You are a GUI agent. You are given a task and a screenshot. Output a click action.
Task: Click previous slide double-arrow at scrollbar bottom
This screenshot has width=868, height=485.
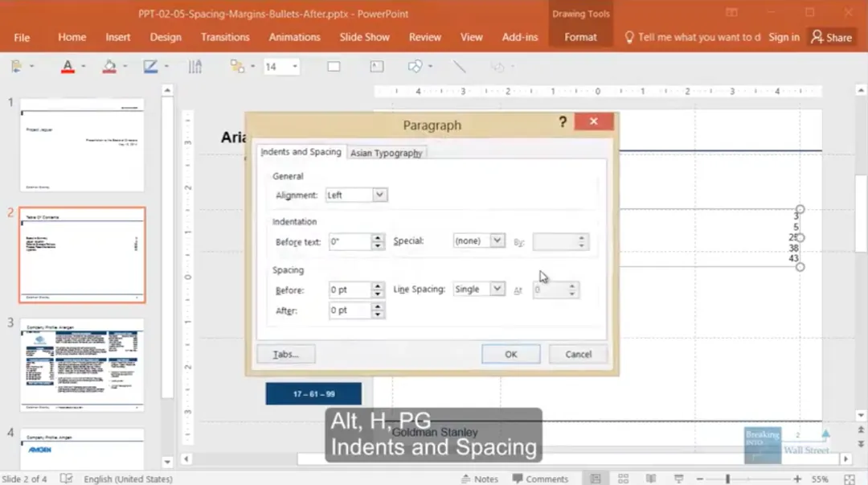pyautogui.click(x=860, y=430)
